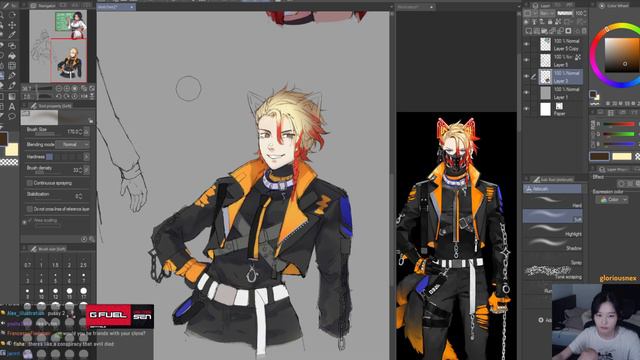This screenshot has height=360, width=640.
Task: Select the Gradient tool icon
Action: click(x=12, y=96)
